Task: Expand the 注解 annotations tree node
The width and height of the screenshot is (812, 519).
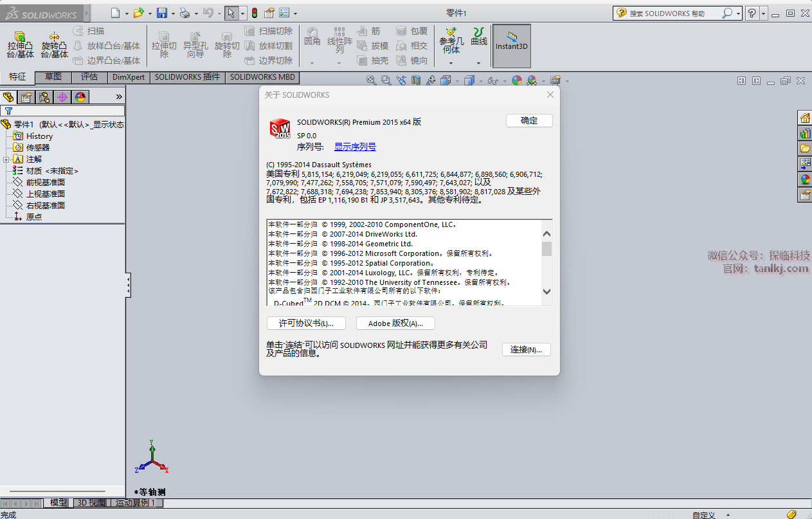Action: (x=6, y=159)
